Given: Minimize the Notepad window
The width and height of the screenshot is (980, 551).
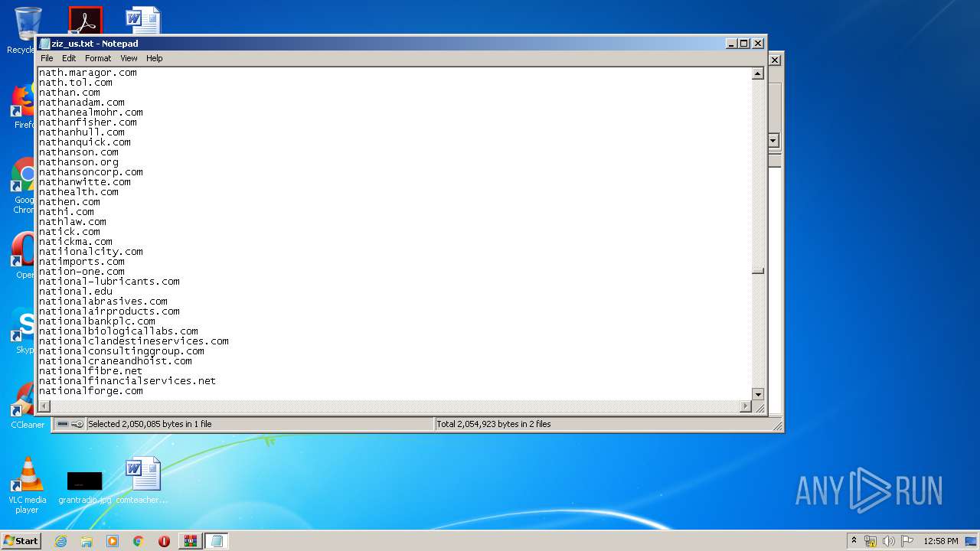Looking at the screenshot, I should 731,44.
